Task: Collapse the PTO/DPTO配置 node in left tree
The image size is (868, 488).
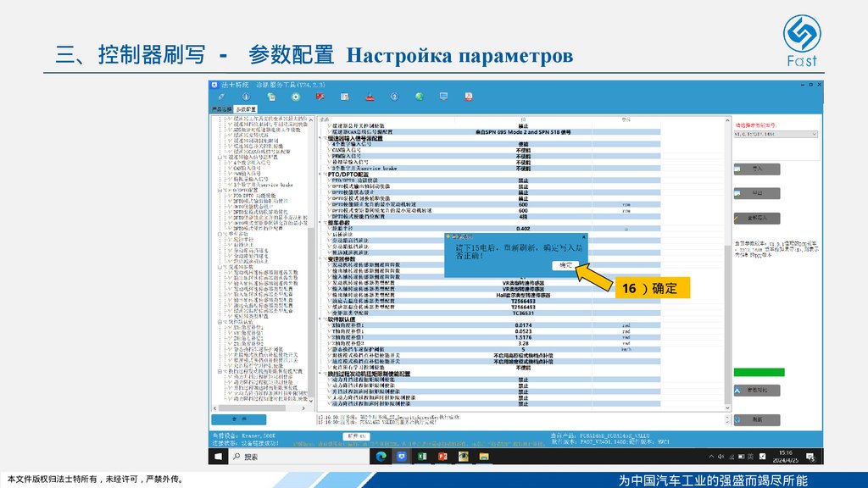Action: tap(220, 191)
